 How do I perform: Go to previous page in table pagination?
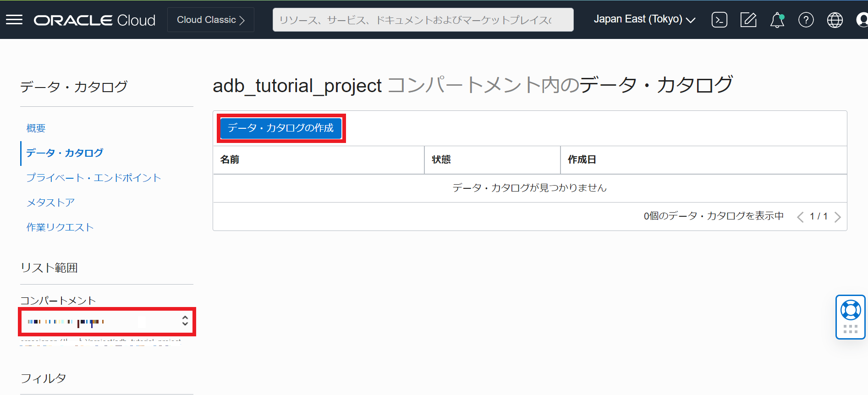tap(800, 217)
